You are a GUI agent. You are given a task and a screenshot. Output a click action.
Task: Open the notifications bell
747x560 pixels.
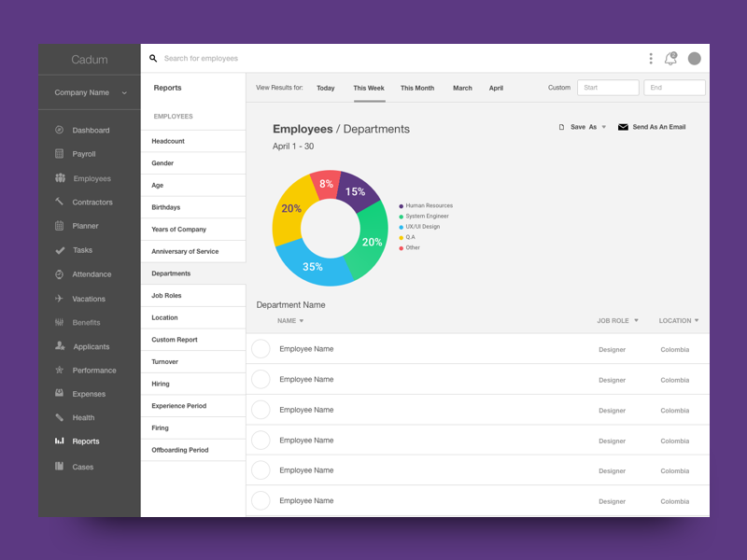point(670,59)
